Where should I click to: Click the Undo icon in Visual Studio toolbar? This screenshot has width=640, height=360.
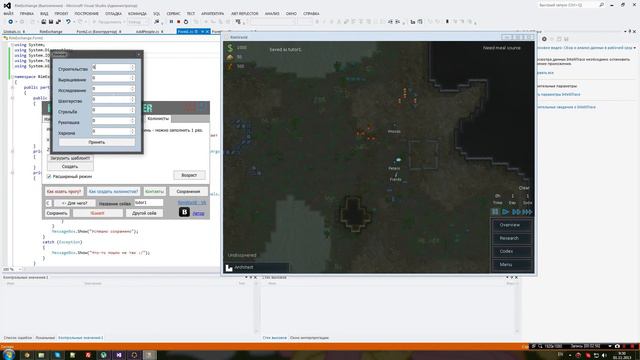coord(68,22)
